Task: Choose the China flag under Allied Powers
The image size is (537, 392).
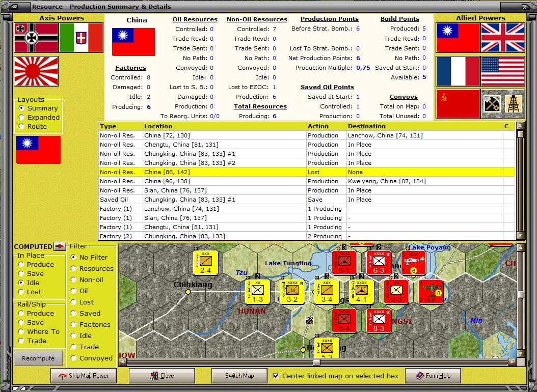Action: (458, 38)
